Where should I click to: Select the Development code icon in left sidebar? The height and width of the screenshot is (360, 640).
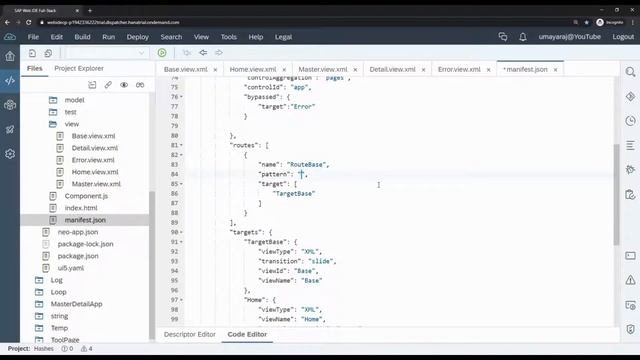point(10,80)
